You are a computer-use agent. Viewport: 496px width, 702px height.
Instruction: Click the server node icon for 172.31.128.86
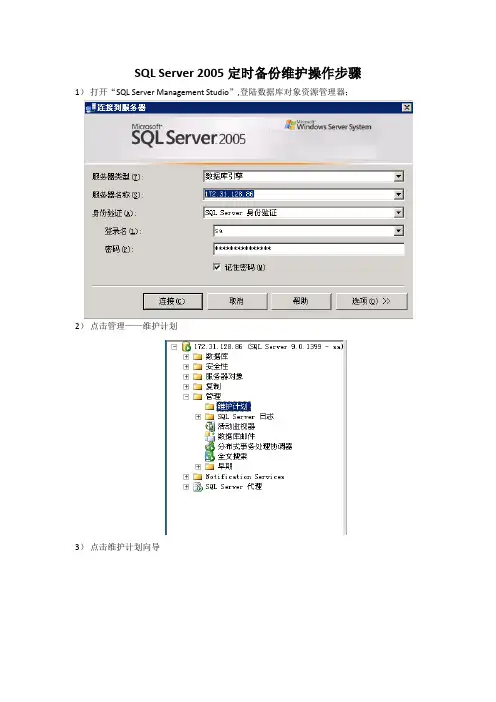(x=186, y=347)
